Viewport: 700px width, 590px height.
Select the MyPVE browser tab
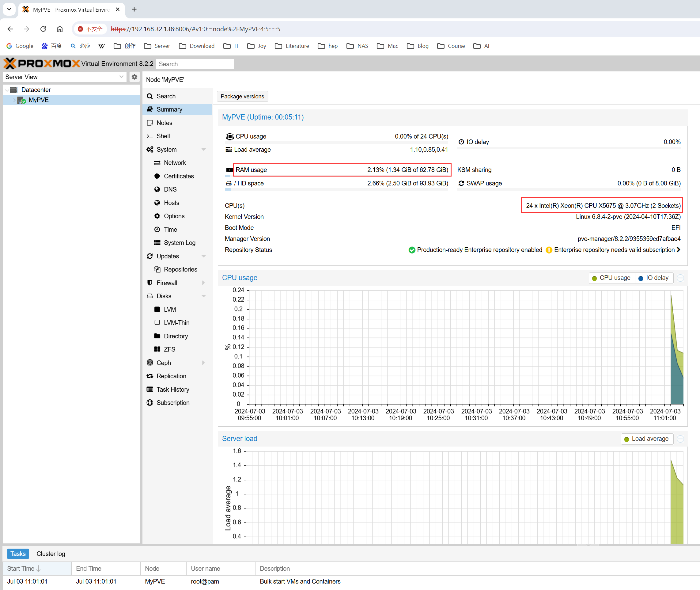pyautogui.click(x=71, y=10)
